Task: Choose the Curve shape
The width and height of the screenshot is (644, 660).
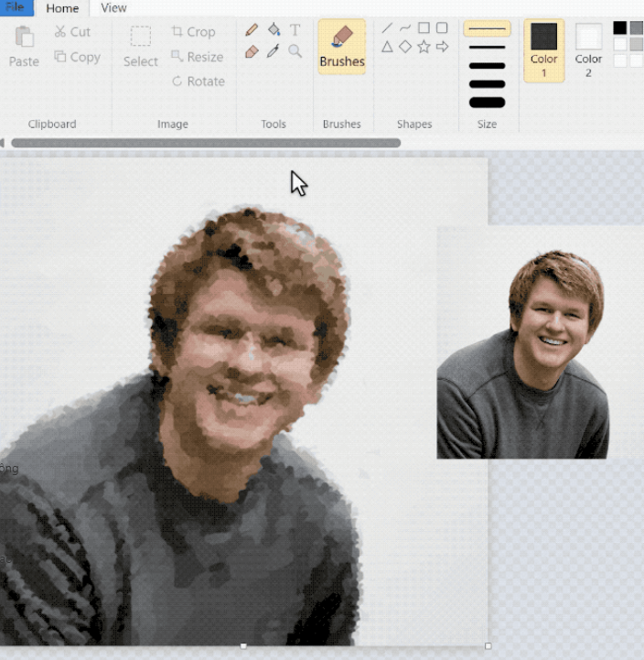Action: click(x=405, y=28)
